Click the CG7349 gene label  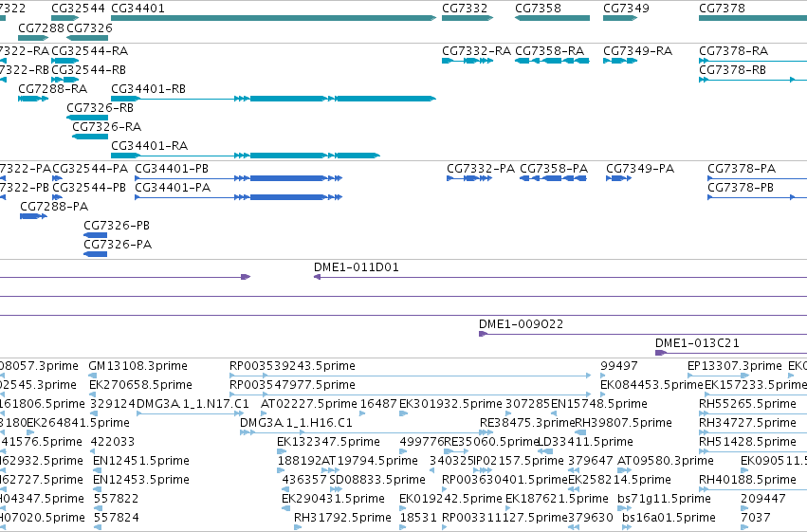point(627,9)
